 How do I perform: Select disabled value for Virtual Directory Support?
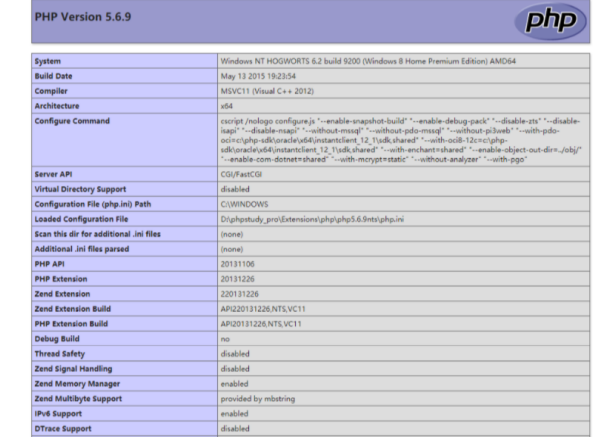pos(235,189)
